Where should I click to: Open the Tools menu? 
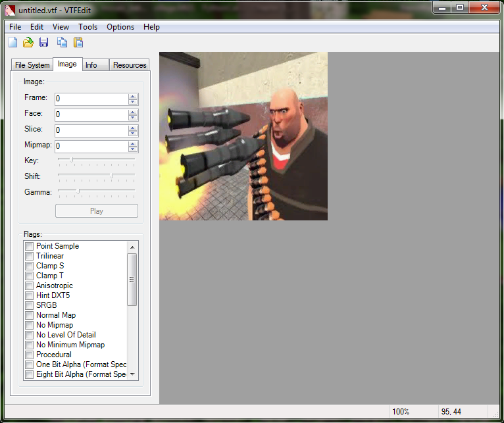(88, 27)
